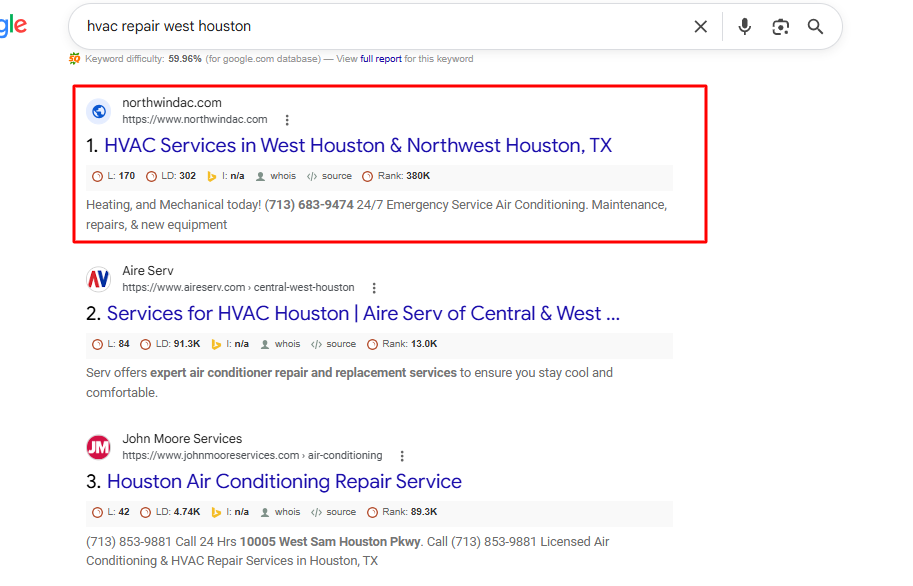The image size is (913, 586).
Task: Click phone number (713) 683-9474 in snippet
Action: 309,205
